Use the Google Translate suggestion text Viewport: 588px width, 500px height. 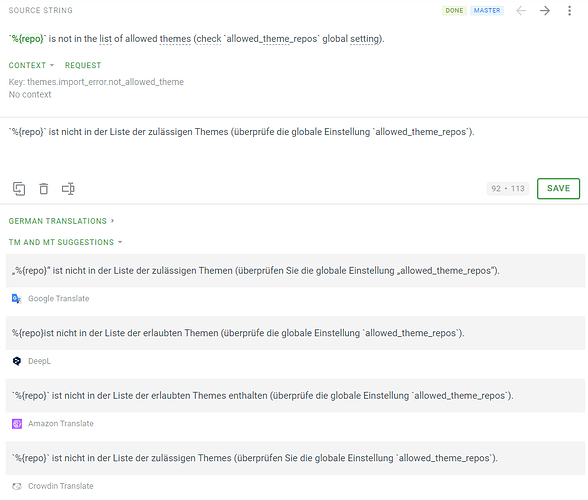click(295, 270)
